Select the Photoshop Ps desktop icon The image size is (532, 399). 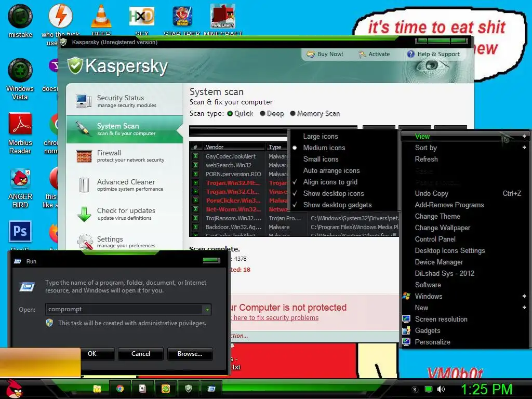(x=20, y=231)
